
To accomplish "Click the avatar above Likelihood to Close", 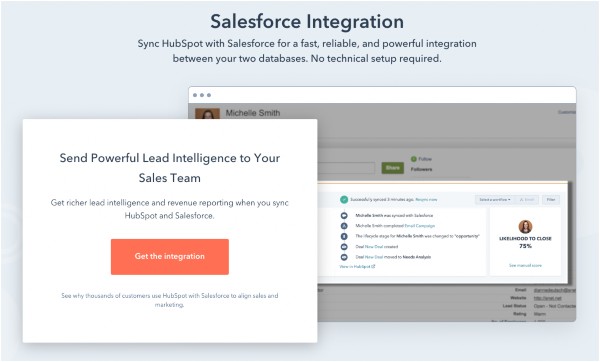I will (x=525, y=227).
